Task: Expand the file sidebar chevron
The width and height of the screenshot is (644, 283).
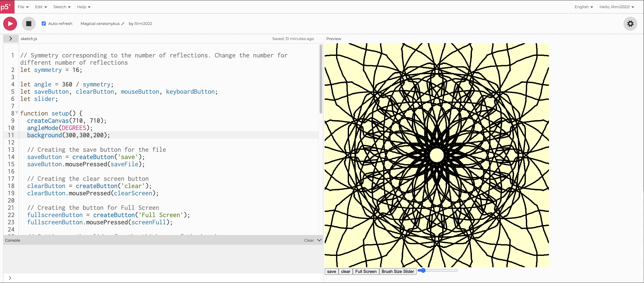Action: tap(10, 38)
